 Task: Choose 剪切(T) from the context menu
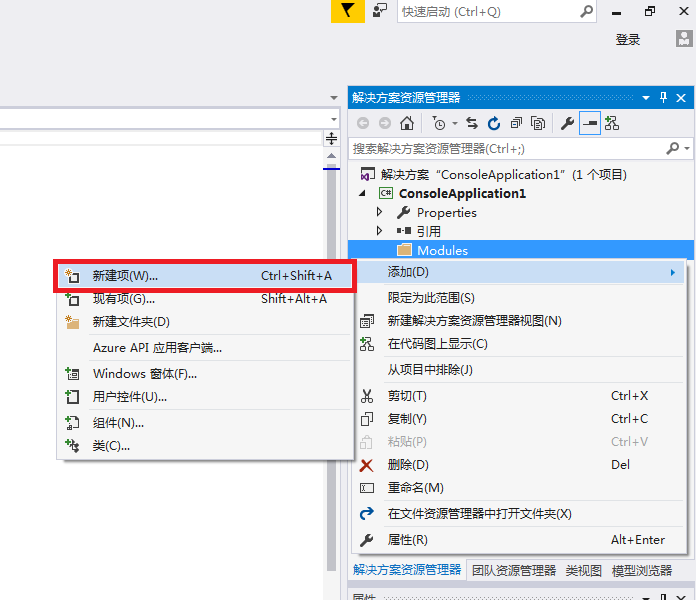pyautogui.click(x=519, y=396)
